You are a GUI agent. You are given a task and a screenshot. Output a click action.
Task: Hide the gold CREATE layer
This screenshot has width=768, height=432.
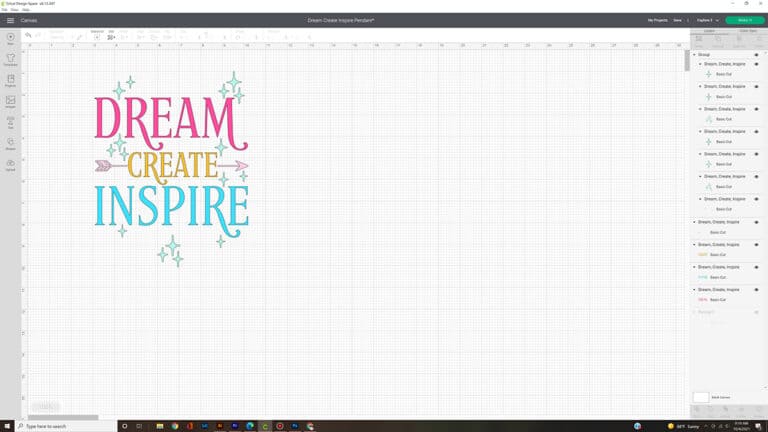(x=756, y=245)
